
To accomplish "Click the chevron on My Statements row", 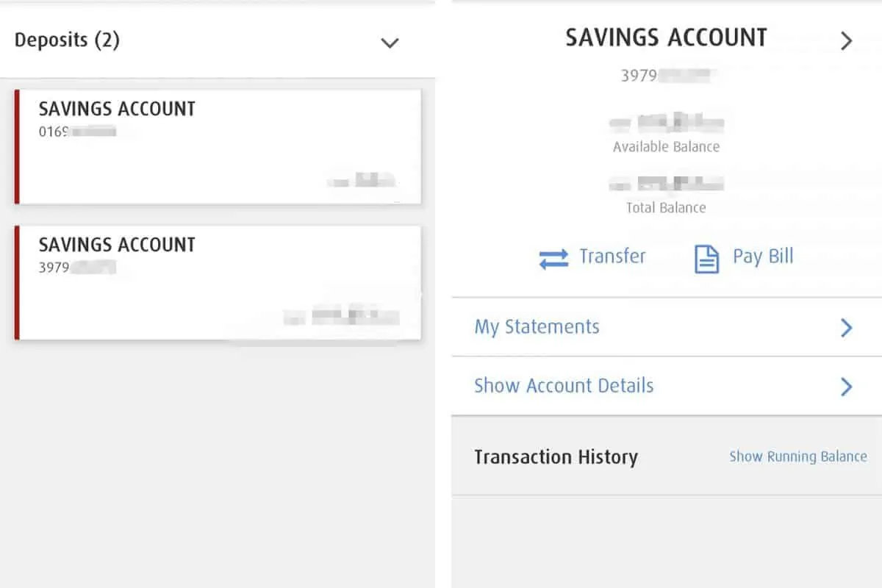I will [x=846, y=327].
